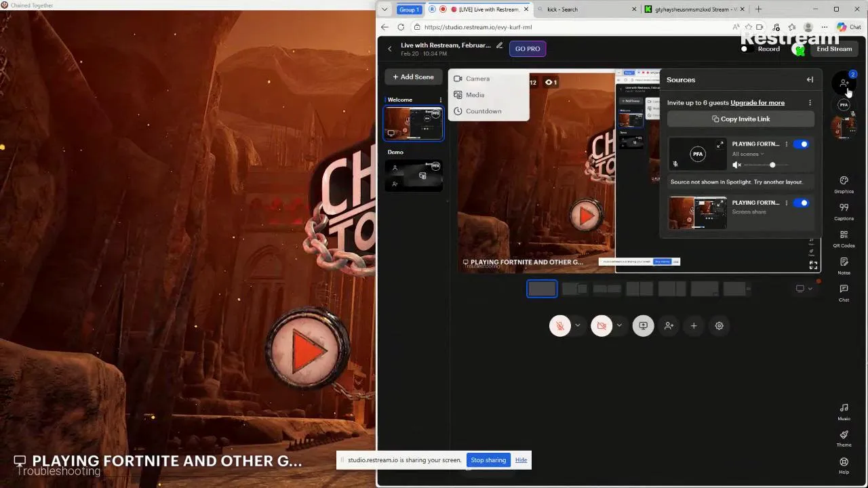This screenshot has height=488, width=868.
Task: Click Copy Invite Link
Action: [x=741, y=119]
